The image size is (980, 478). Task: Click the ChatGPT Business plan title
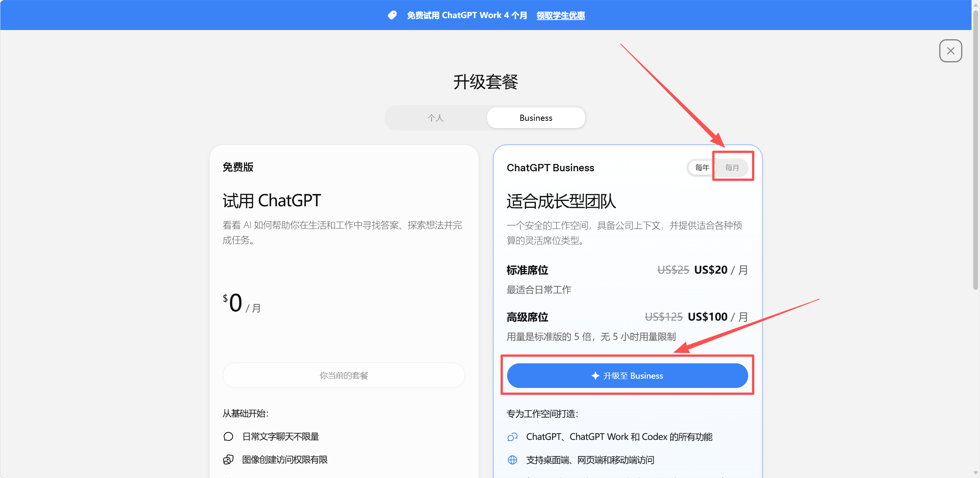tap(550, 168)
